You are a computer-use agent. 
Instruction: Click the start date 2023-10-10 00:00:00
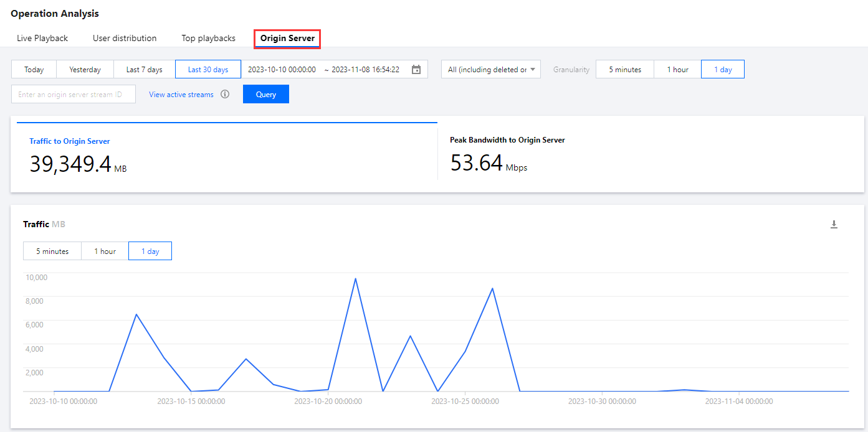click(x=282, y=70)
